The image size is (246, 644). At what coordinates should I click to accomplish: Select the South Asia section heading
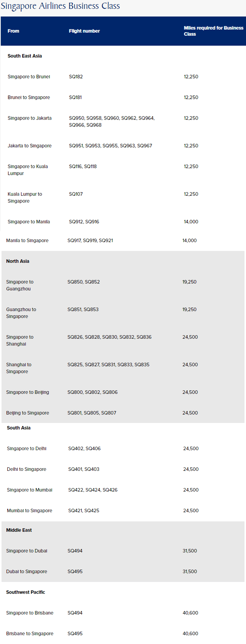coord(19,428)
